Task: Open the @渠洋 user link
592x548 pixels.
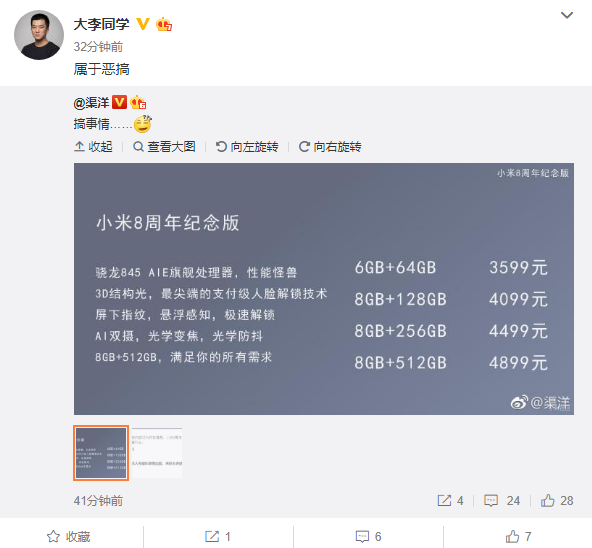Action: (x=91, y=102)
